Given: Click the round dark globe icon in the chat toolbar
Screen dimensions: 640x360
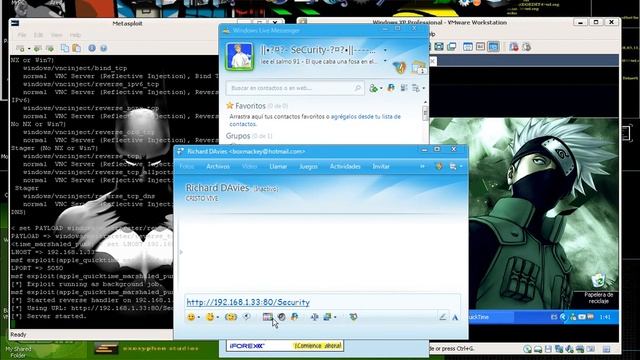Looking at the screenshot, I should click(x=281, y=317).
